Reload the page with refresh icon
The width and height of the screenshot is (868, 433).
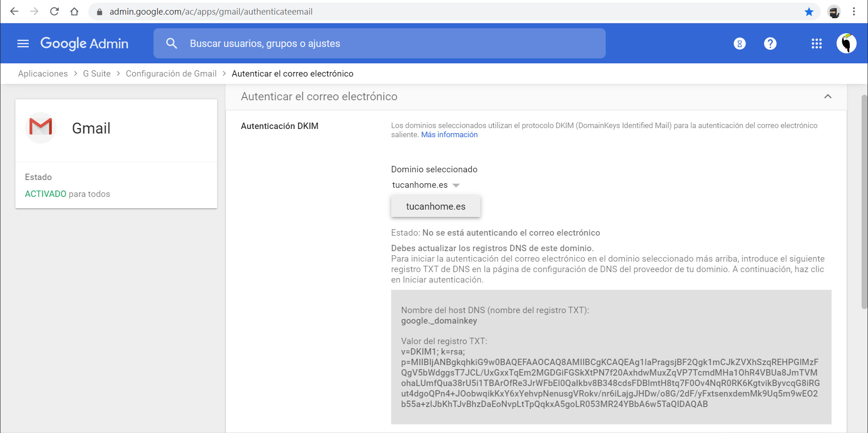pyautogui.click(x=54, y=11)
